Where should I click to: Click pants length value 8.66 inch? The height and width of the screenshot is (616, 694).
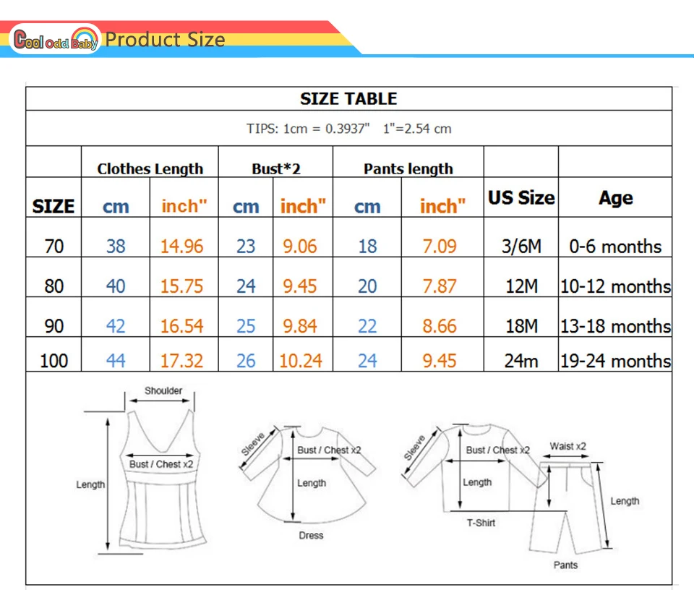pos(439,326)
